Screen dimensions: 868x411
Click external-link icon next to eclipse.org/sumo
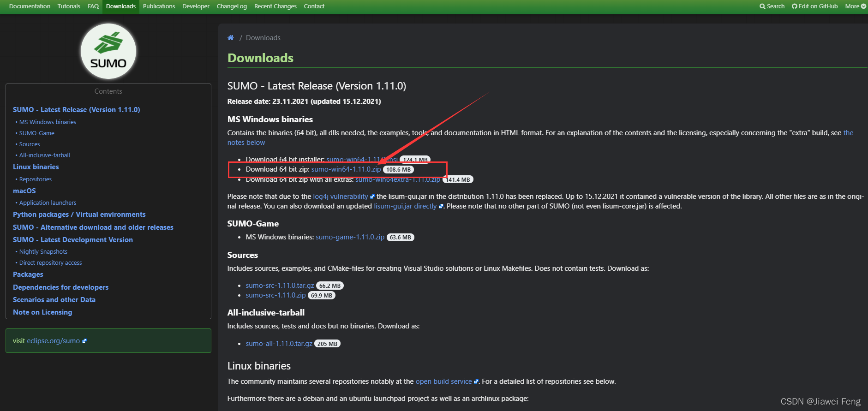pyautogui.click(x=84, y=341)
